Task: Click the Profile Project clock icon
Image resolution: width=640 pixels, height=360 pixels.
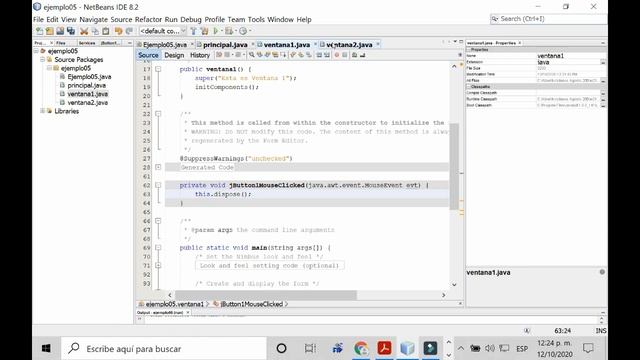Action: point(243,31)
